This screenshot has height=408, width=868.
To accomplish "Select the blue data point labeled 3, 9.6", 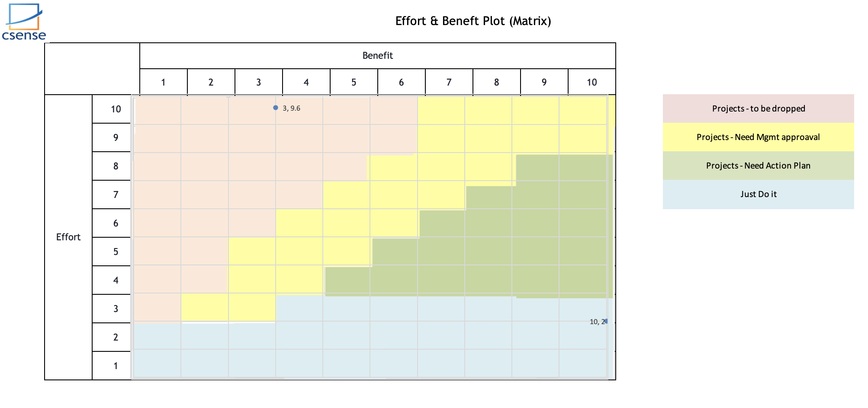I will (x=276, y=108).
